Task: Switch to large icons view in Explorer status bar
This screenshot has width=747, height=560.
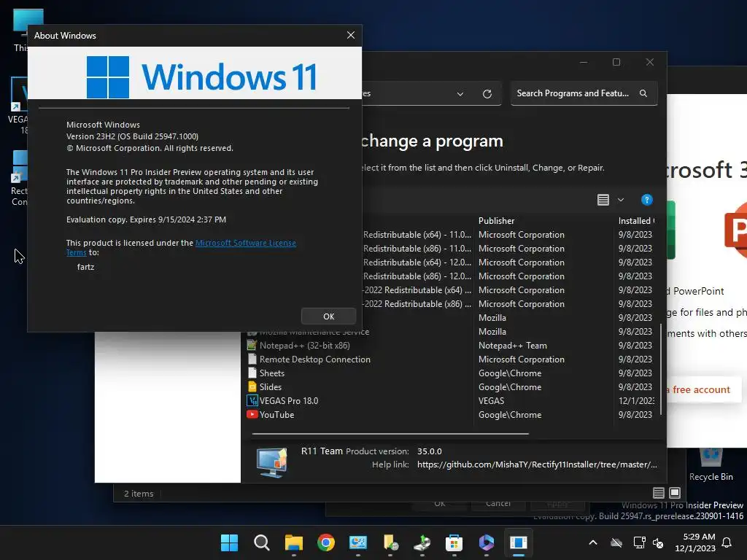Action: pyautogui.click(x=675, y=493)
